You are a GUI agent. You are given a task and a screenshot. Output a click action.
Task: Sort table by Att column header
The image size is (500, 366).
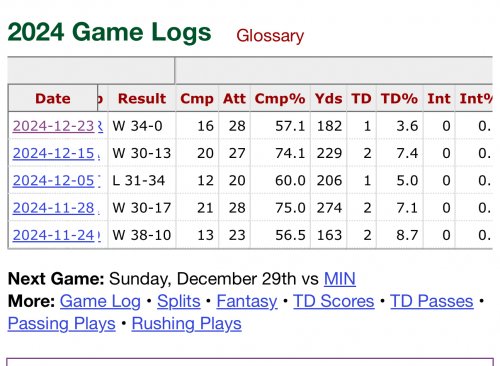[234, 98]
